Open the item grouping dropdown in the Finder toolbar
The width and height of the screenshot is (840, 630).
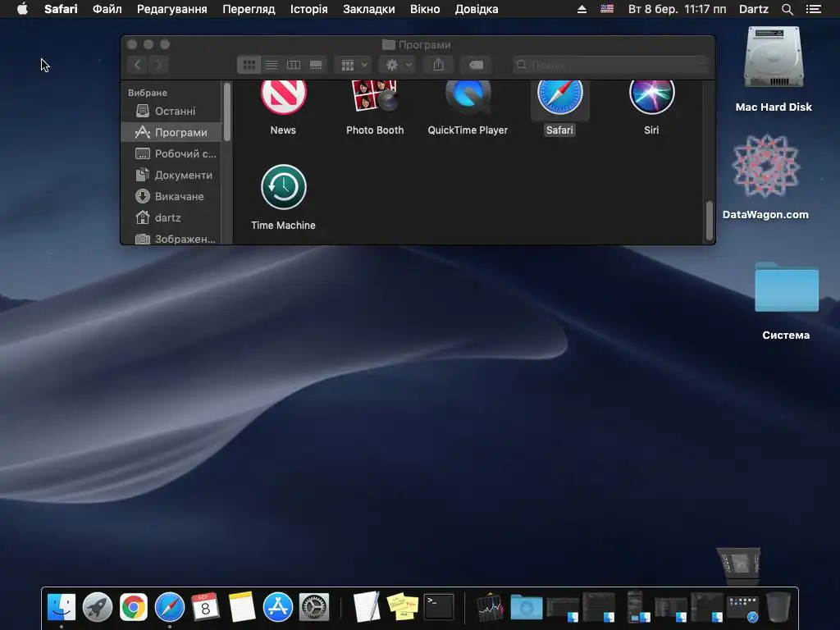(x=353, y=65)
